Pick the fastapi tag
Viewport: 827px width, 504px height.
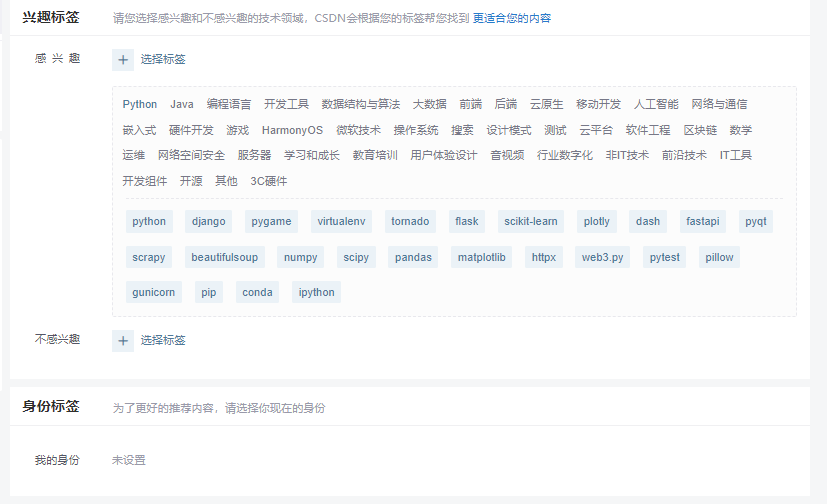pos(703,221)
